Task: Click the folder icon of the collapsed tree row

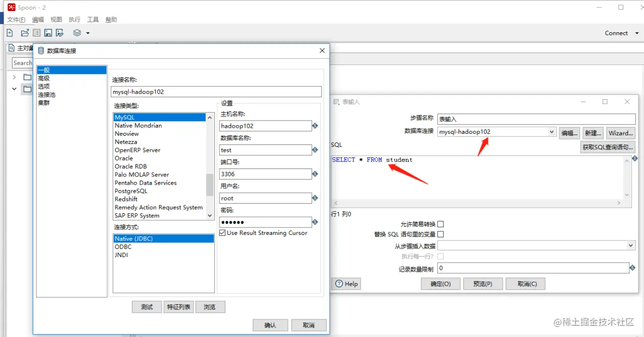Action: click(27, 77)
